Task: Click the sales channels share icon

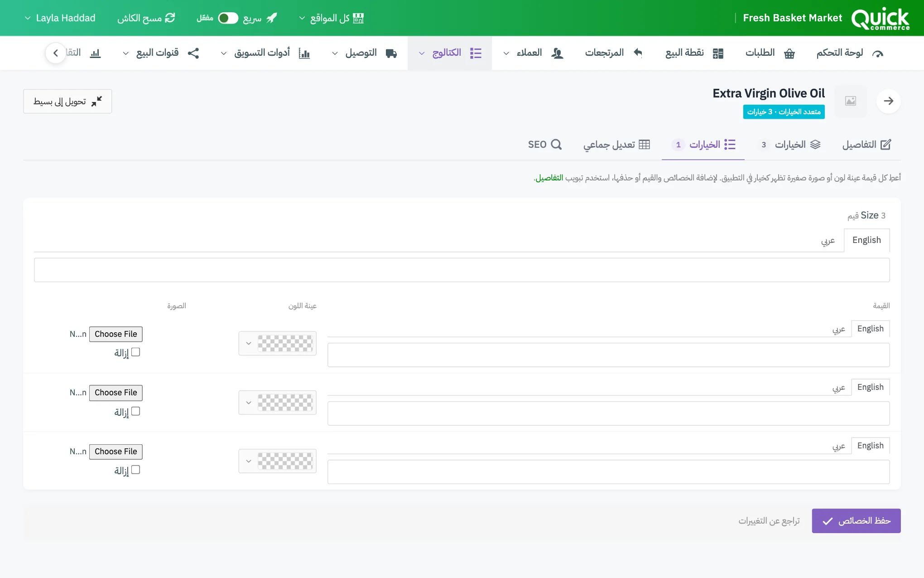Action: pyautogui.click(x=193, y=53)
